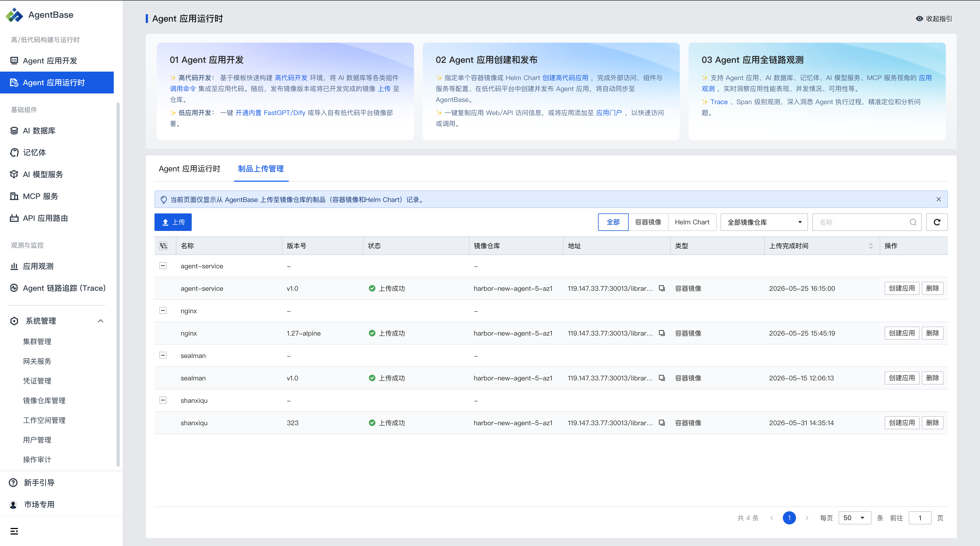Toggle 收起指引 eye icon
The height and width of the screenshot is (546, 980).
tap(920, 19)
